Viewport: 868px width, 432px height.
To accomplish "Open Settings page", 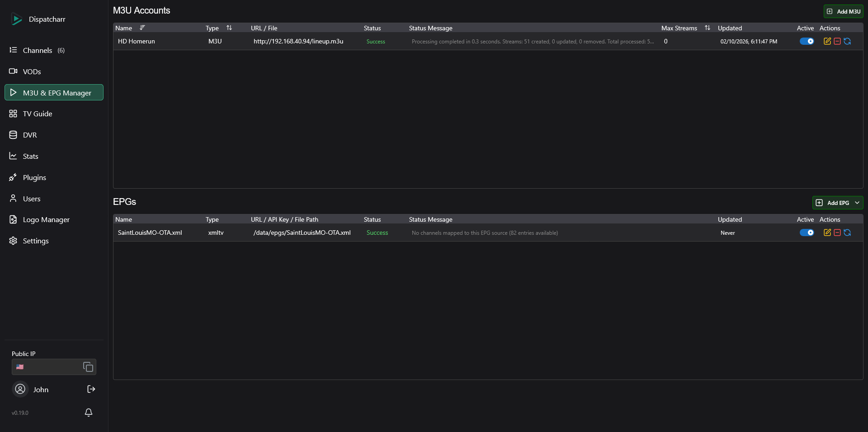I will (x=54, y=241).
